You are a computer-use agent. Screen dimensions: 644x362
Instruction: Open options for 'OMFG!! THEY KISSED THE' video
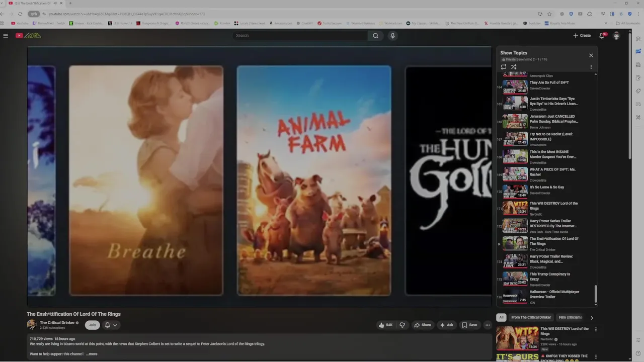596,357
